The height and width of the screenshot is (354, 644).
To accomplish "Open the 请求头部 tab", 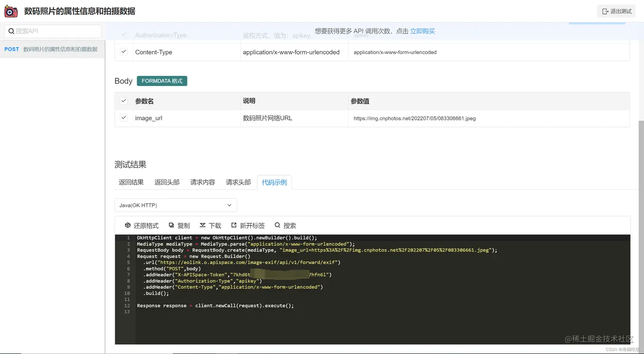I will [239, 182].
